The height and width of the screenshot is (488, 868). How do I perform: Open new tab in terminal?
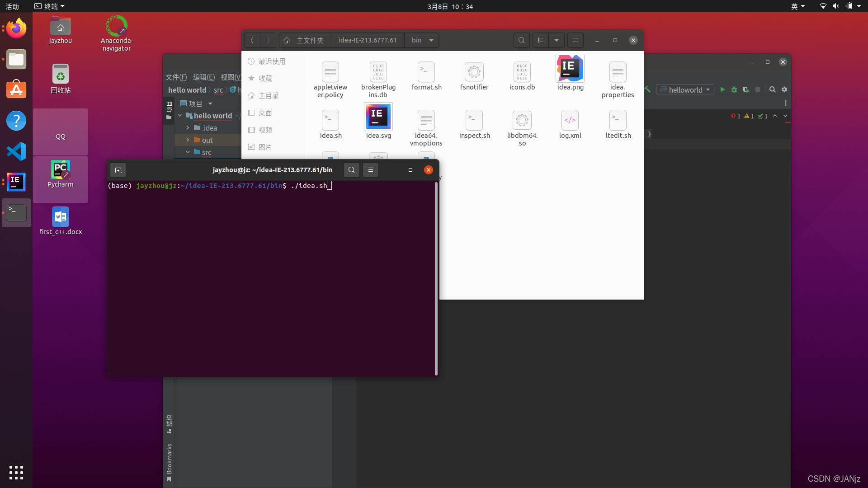pos(118,170)
